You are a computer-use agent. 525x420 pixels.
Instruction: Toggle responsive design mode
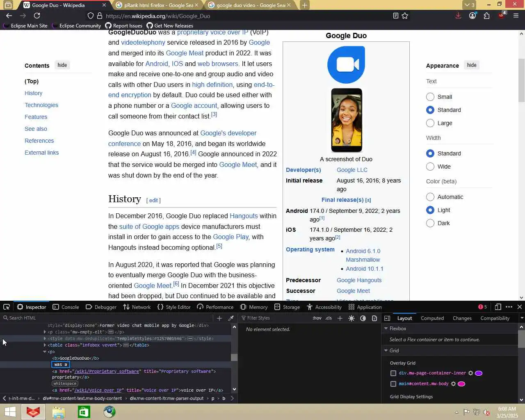498,307
